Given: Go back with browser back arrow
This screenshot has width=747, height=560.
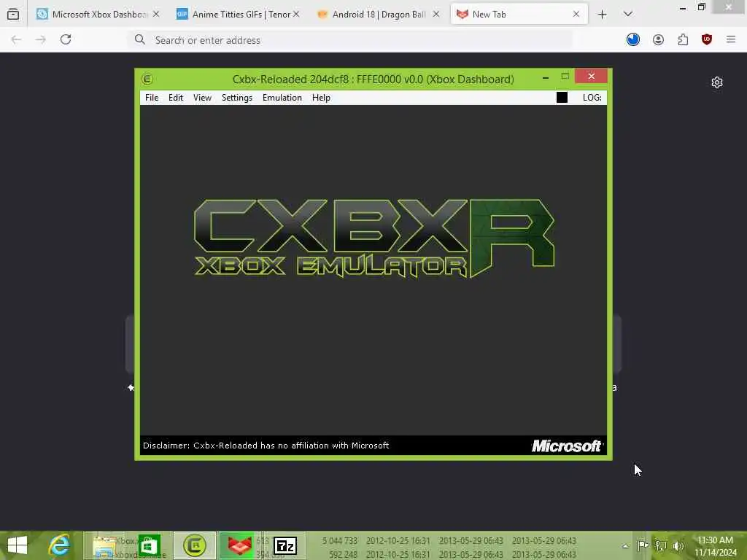Looking at the screenshot, I should point(16,39).
